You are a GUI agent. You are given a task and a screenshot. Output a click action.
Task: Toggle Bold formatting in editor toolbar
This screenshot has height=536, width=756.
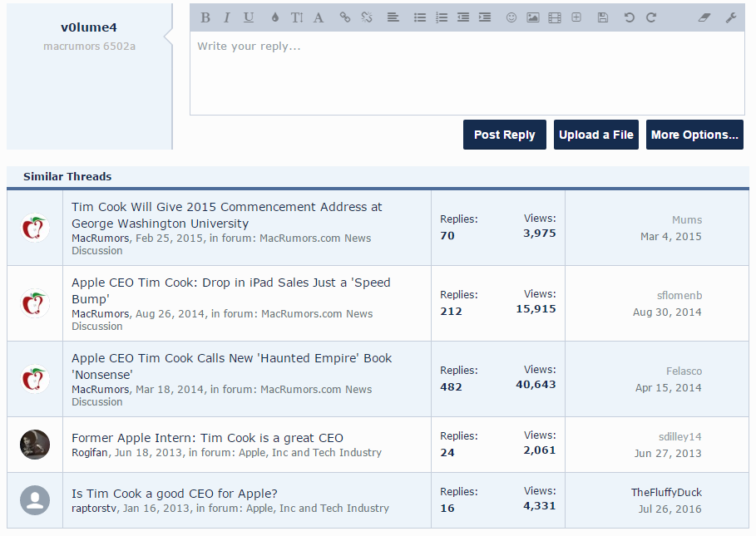tap(205, 17)
